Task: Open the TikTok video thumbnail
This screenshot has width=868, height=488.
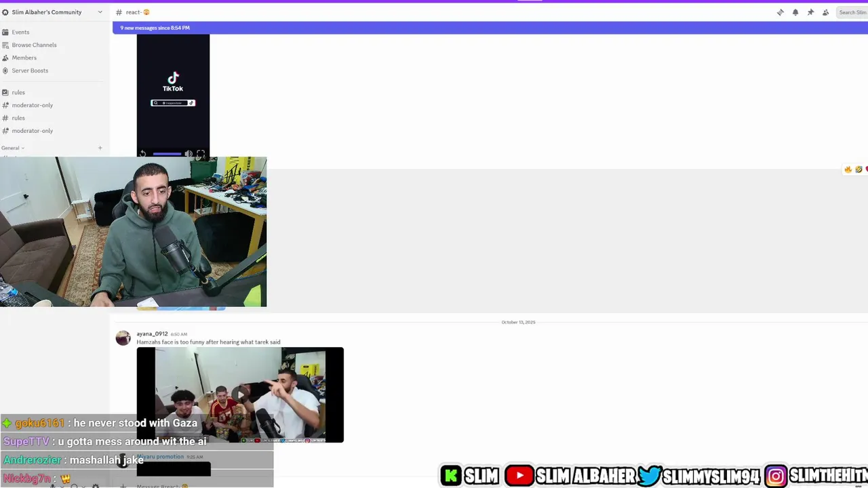Action: 173,96
